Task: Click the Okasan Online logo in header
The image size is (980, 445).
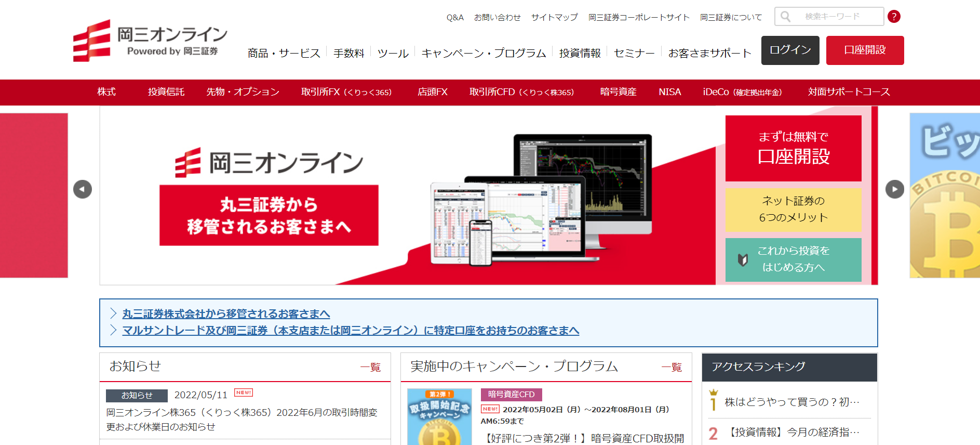Action: coord(151,41)
